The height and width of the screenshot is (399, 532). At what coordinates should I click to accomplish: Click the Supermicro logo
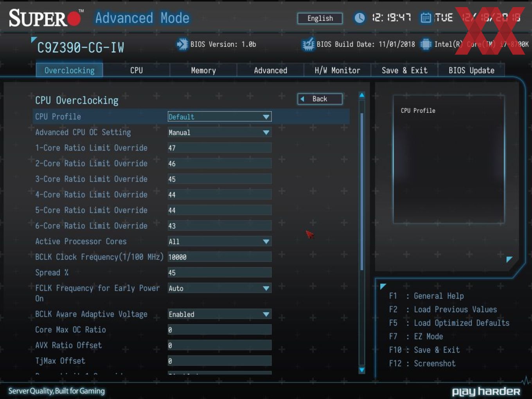click(x=46, y=18)
